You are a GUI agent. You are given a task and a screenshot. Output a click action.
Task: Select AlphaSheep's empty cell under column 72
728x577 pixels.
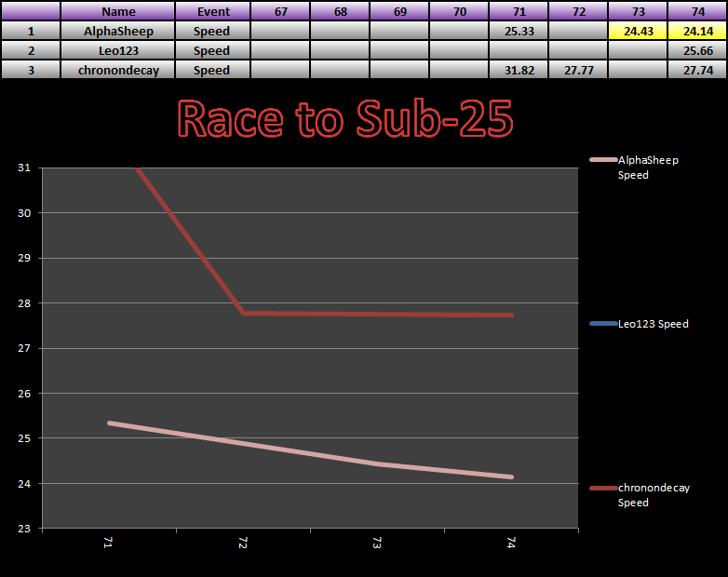pos(578,31)
